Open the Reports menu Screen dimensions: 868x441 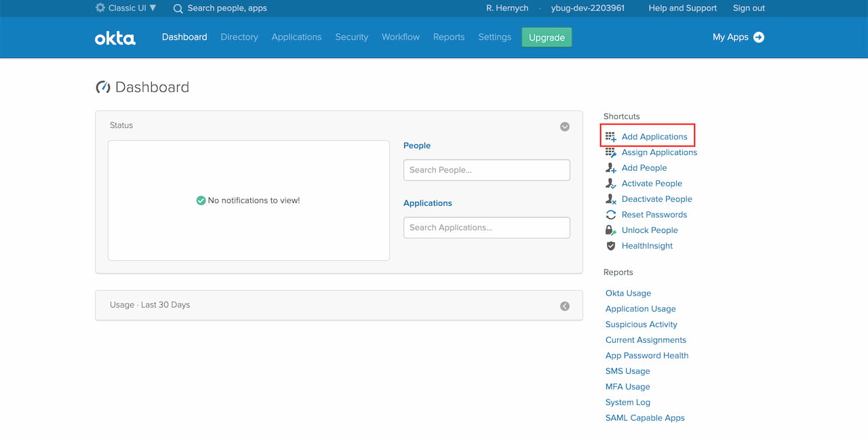point(449,37)
